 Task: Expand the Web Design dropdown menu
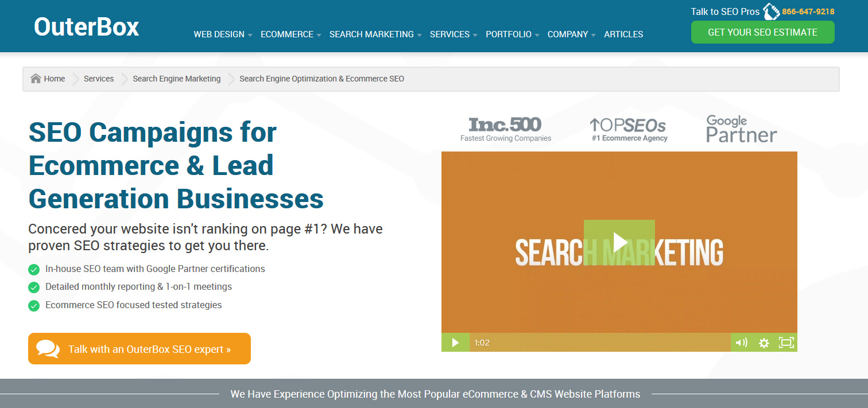tap(223, 34)
